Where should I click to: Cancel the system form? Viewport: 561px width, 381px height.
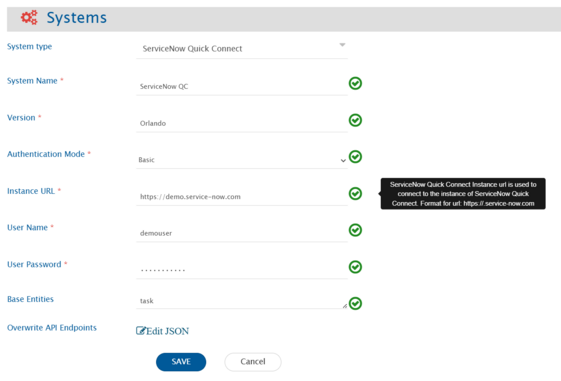(253, 362)
